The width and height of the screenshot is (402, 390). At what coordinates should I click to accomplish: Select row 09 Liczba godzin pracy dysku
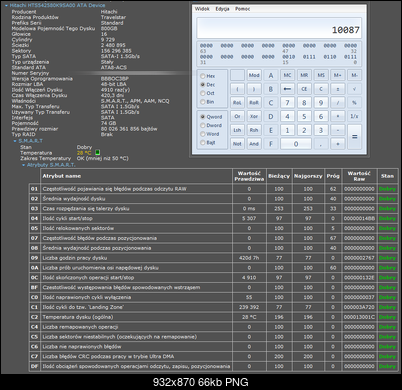tap(213, 258)
